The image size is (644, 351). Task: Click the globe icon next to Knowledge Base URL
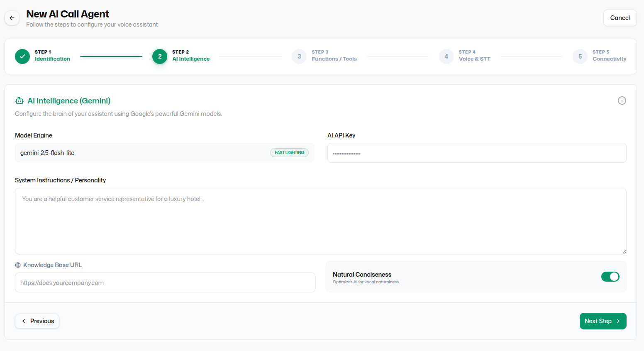click(x=18, y=265)
